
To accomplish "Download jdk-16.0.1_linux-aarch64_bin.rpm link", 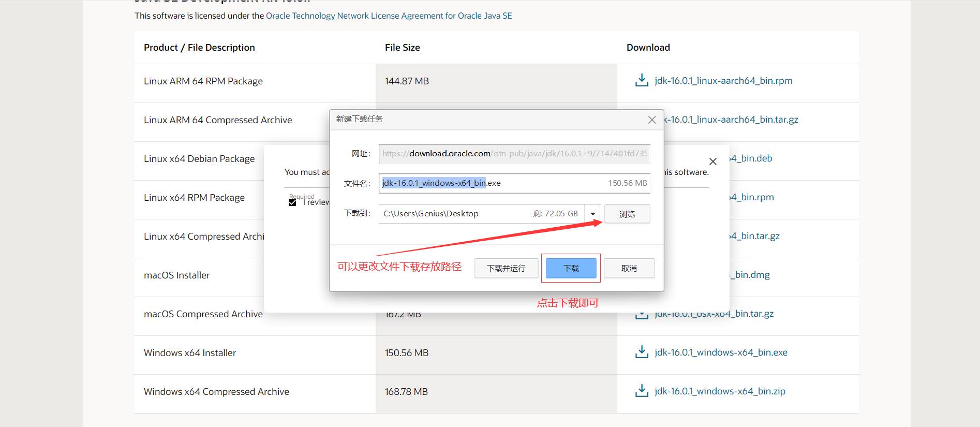I will (x=723, y=80).
